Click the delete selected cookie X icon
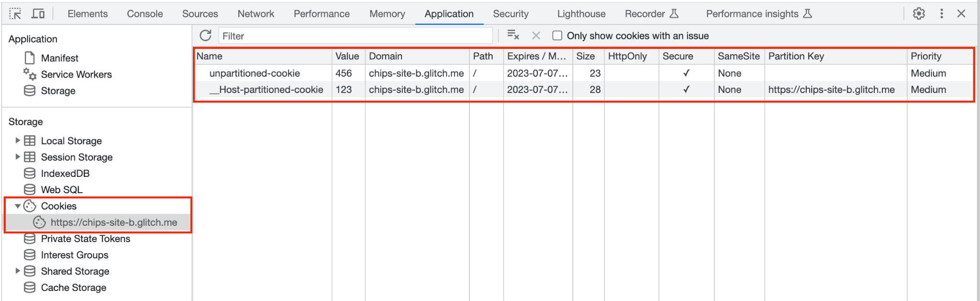980x301 pixels. [536, 36]
